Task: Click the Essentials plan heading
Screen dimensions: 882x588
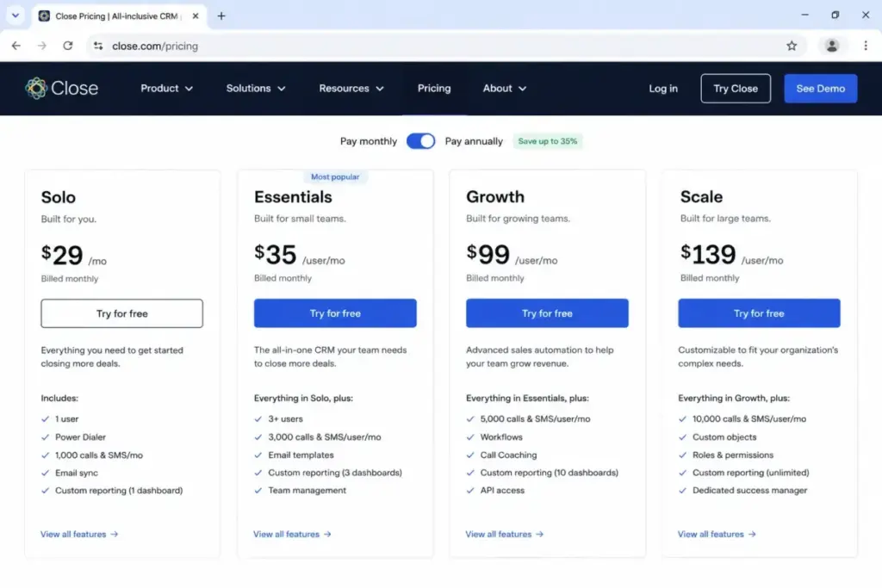Action: click(293, 197)
